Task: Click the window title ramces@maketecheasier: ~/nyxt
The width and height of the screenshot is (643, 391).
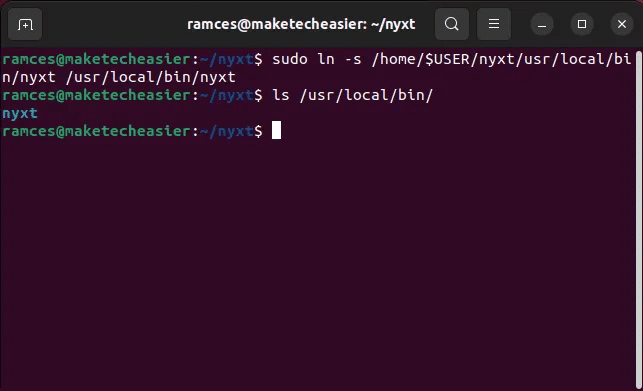Action: 301,24
